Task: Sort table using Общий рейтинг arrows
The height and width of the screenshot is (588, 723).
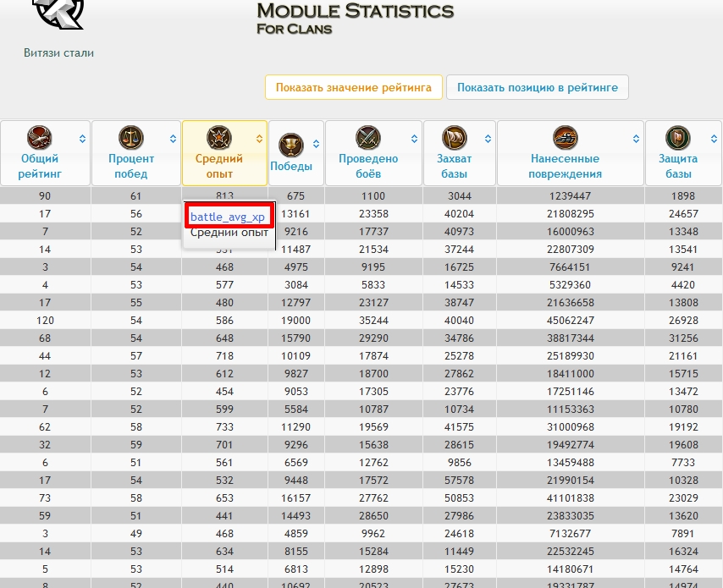Action: click(x=82, y=139)
